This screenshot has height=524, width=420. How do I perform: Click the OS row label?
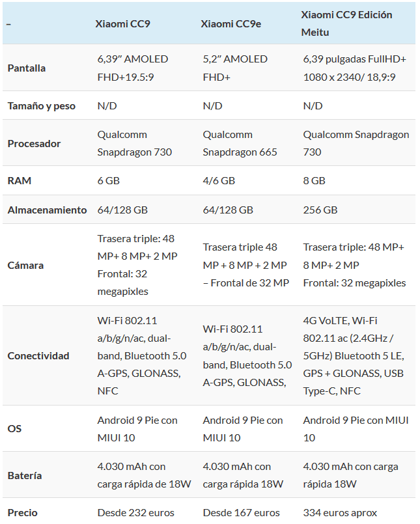(14, 429)
